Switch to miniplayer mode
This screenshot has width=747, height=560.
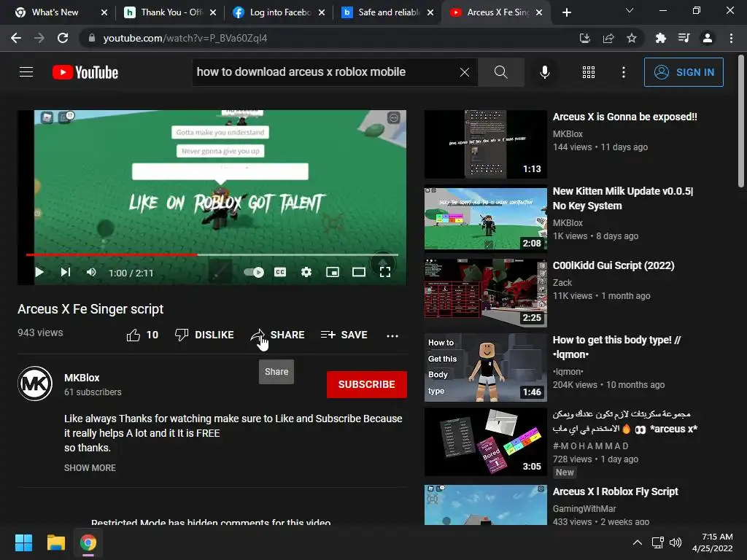pyautogui.click(x=333, y=272)
